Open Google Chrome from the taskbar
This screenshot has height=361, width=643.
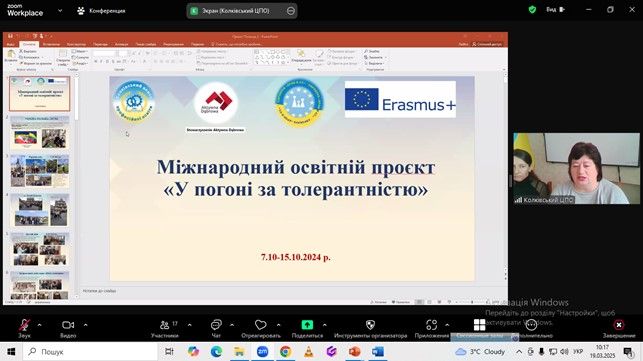285,352
